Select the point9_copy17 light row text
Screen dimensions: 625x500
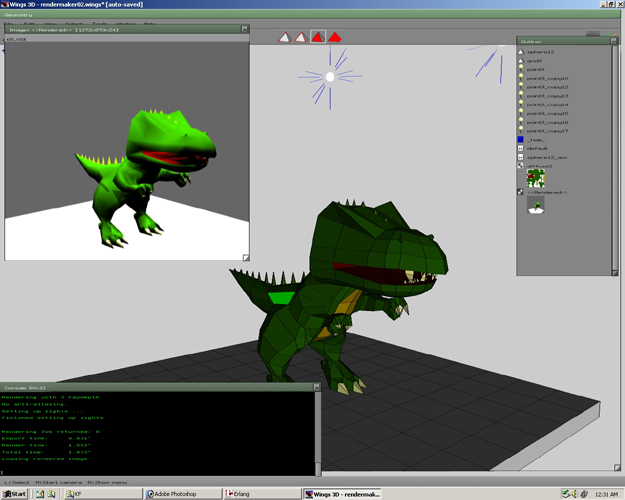pos(547,131)
